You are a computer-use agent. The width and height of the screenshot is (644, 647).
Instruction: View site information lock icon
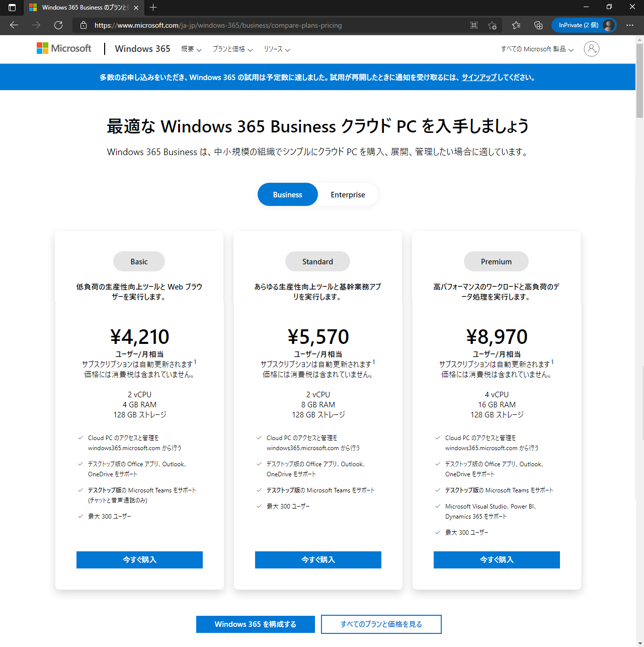(x=84, y=25)
